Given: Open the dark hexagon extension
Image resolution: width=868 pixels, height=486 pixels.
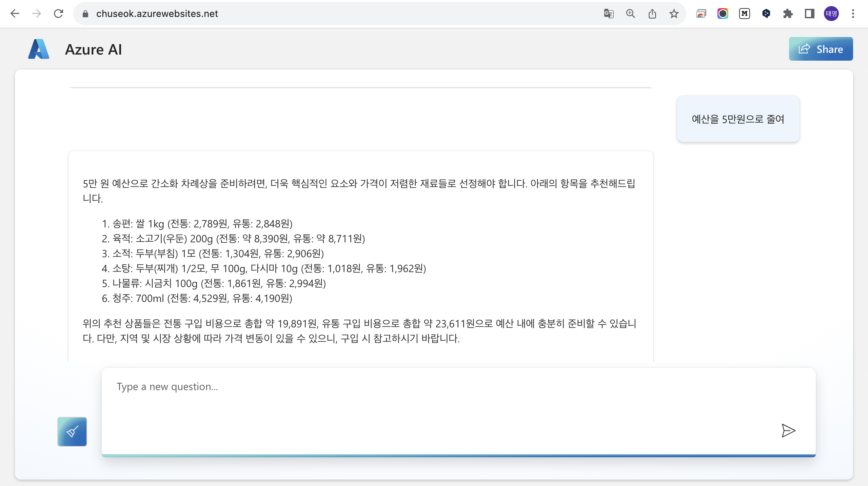Looking at the screenshot, I should point(766,14).
